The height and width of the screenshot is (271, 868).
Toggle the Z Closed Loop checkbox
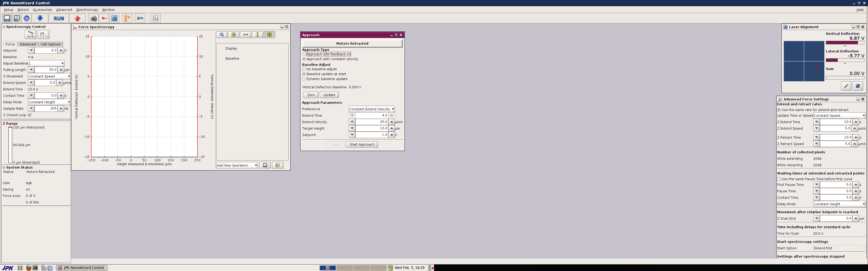click(x=30, y=115)
